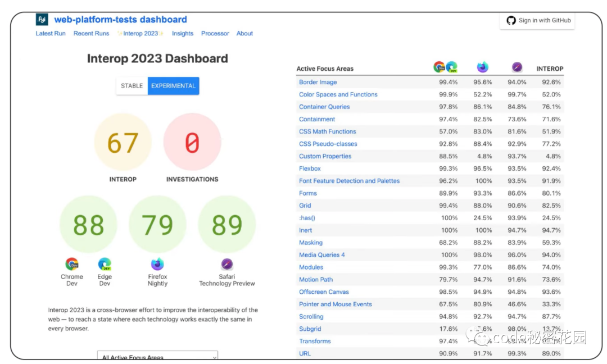The height and width of the screenshot is (364, 607).
Task: Click the 79 Firefox score circle
Action: click(157, 224)
